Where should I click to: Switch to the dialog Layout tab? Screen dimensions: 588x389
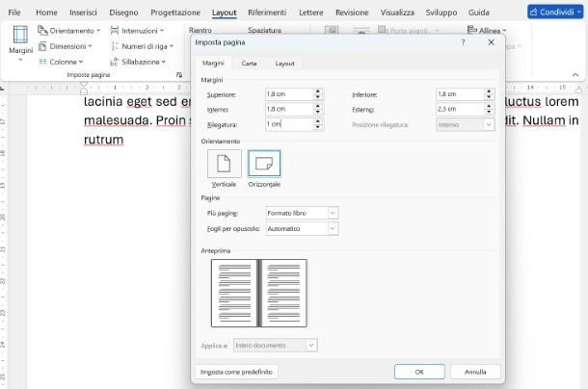tap(284, 63)
